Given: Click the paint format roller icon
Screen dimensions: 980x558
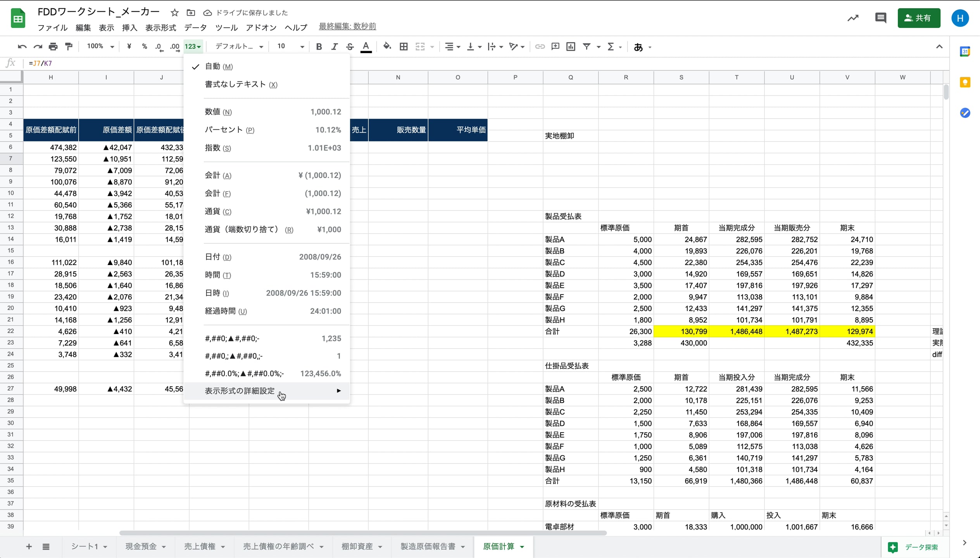Looking at the screenshot, I should coord(69,46).
